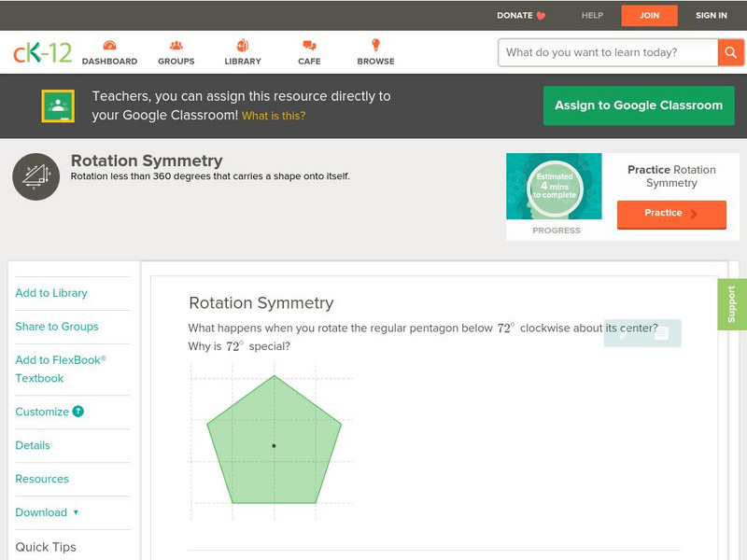Click Add to Library
Viewport: 747px width, 560px height.
(x=51, y=293)
